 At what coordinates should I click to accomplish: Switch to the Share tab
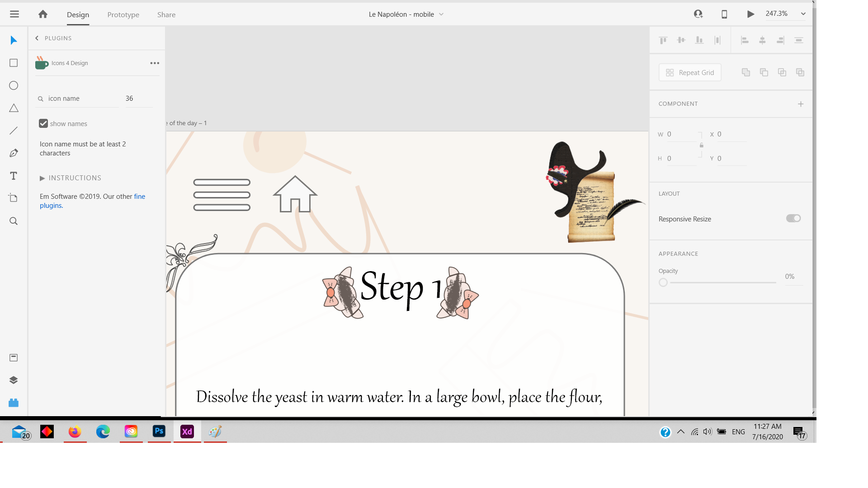[x=166, y=14]
